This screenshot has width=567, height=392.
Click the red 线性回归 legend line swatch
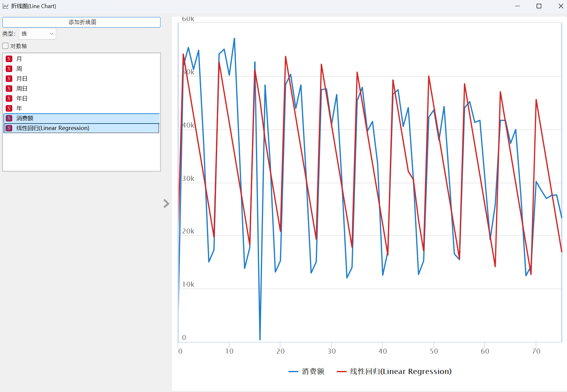(342, 372)
